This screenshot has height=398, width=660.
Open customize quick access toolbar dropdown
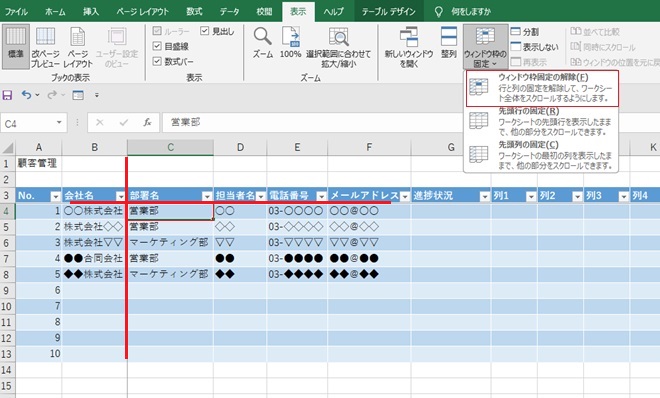click(x=97, y=95)
